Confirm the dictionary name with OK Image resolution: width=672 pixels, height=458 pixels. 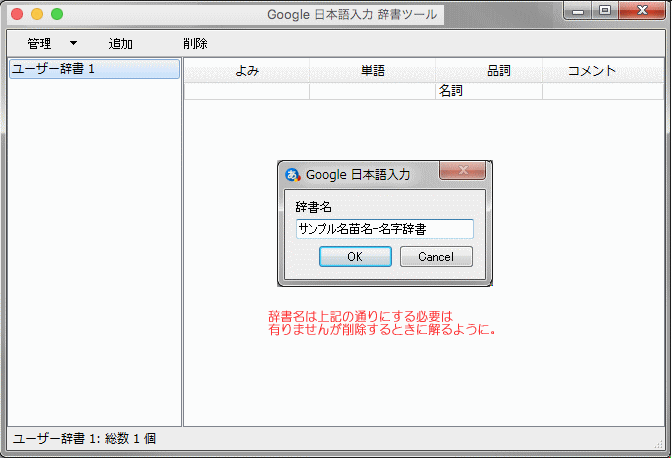click(x=355, y=256)
